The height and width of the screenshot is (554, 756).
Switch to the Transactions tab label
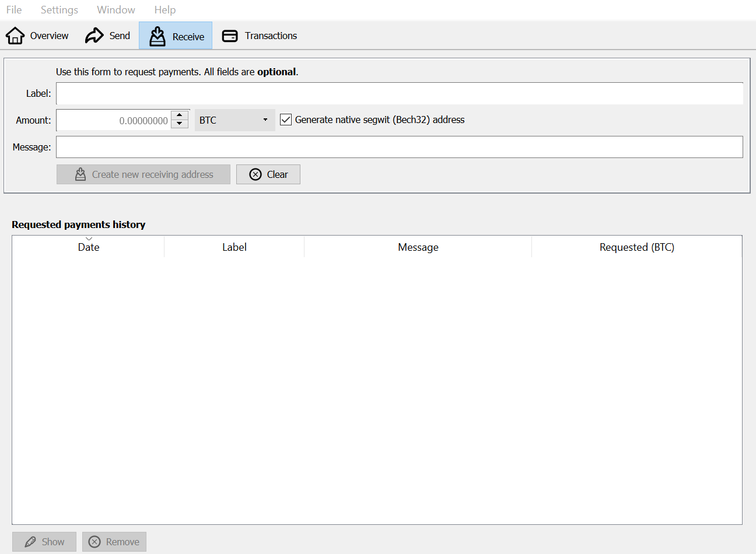click(271, 36)
